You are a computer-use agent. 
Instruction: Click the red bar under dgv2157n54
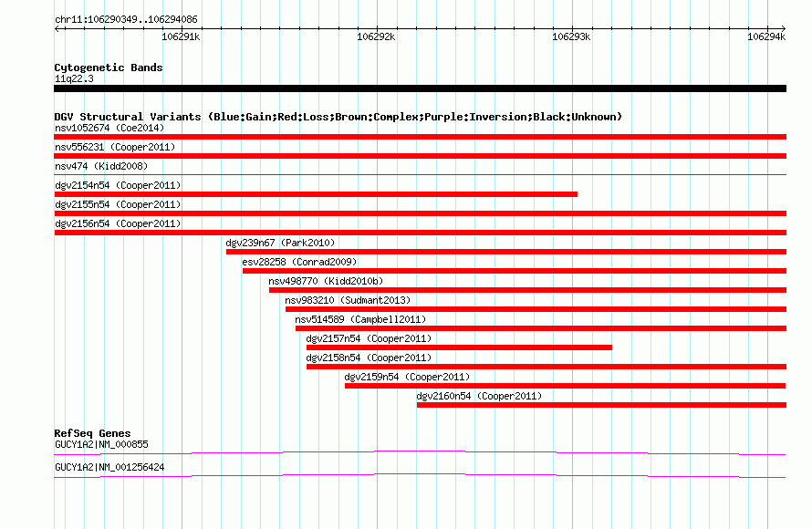click(x=459, y=347)
